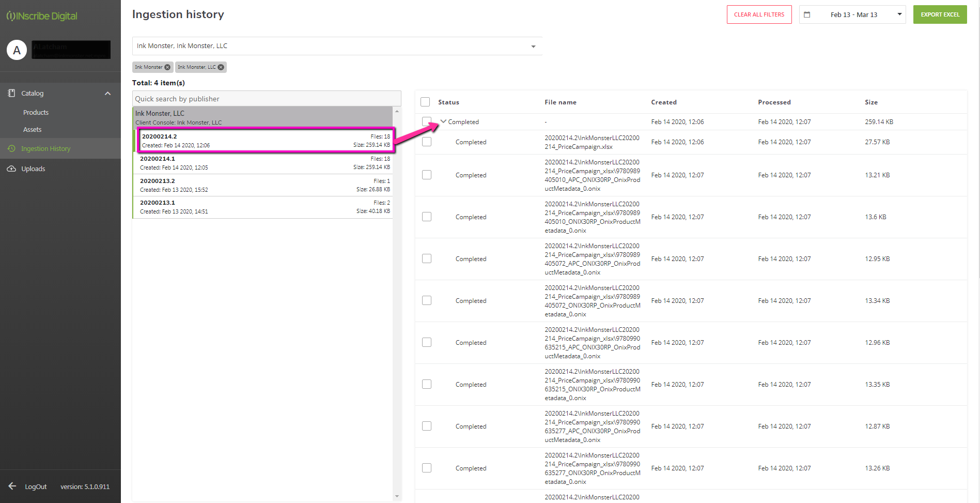Select ingestion batch 20200214.1
The image size is (980, 503).
(x=262, y=163)
